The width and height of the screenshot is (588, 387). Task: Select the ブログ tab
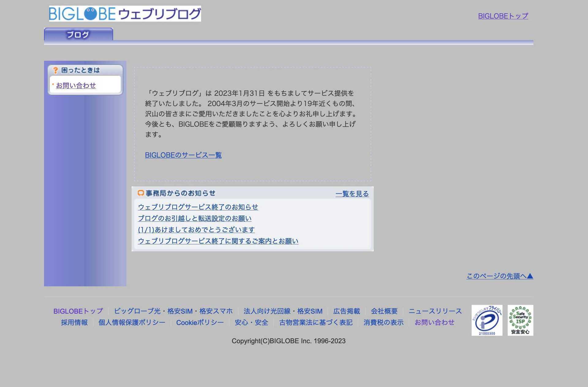[x=78, y=35]
